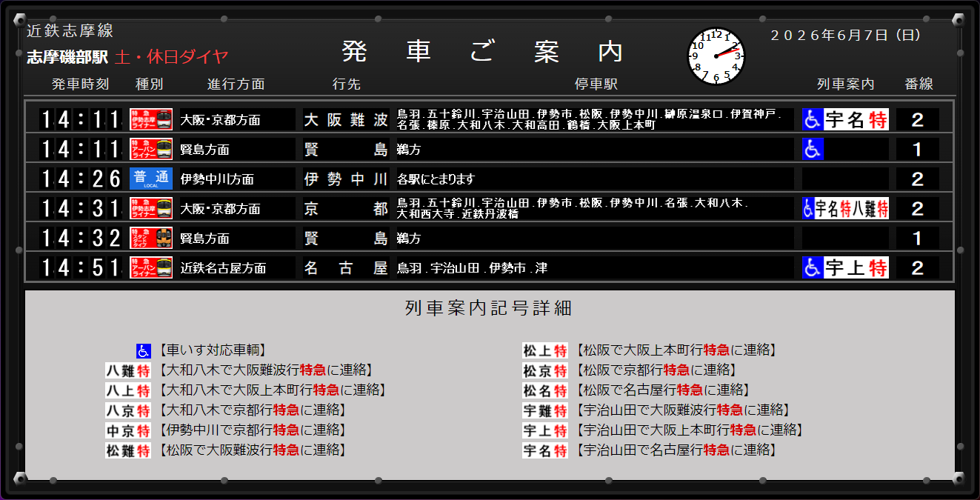Click the wheelchair icon in the 大阪難波 row

click(x=813, y=119)
